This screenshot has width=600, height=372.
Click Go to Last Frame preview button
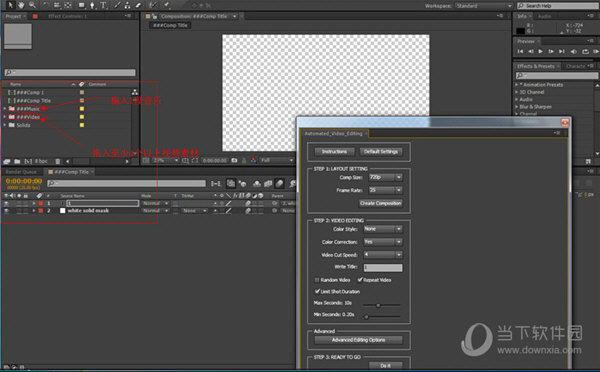pos(561,51)
